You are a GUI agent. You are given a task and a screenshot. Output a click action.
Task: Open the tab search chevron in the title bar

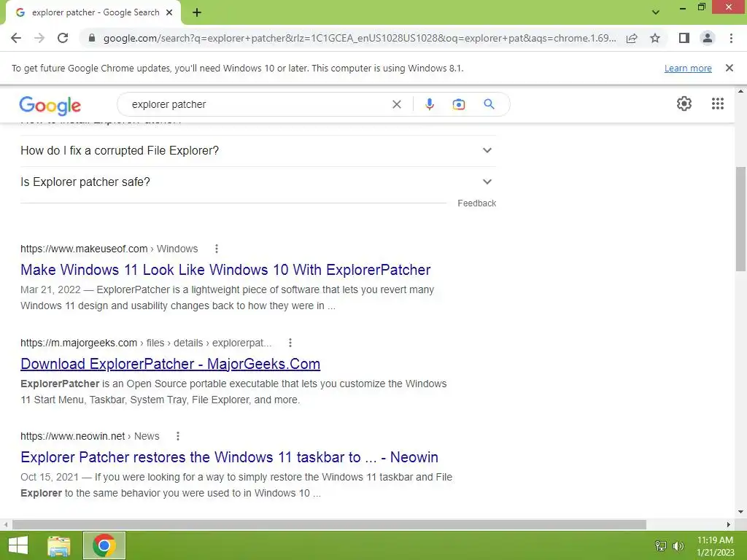[x=656, y=12]
